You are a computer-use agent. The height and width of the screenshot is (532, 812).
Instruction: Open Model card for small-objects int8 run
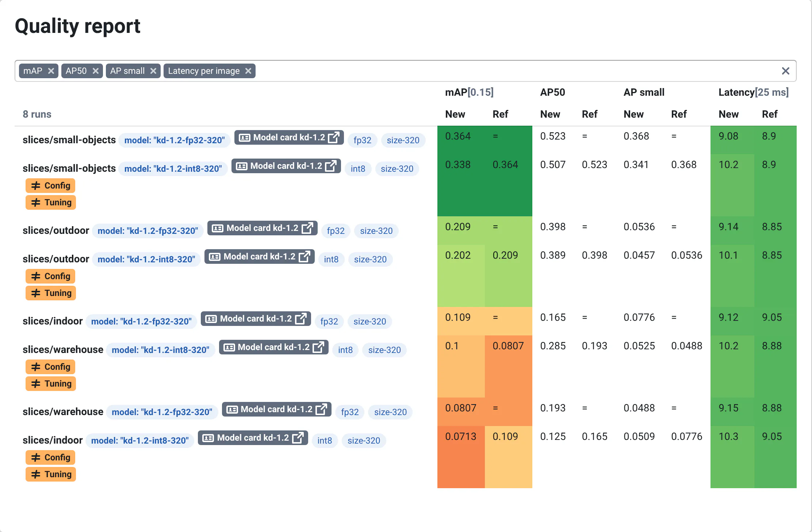pos(286,166)
